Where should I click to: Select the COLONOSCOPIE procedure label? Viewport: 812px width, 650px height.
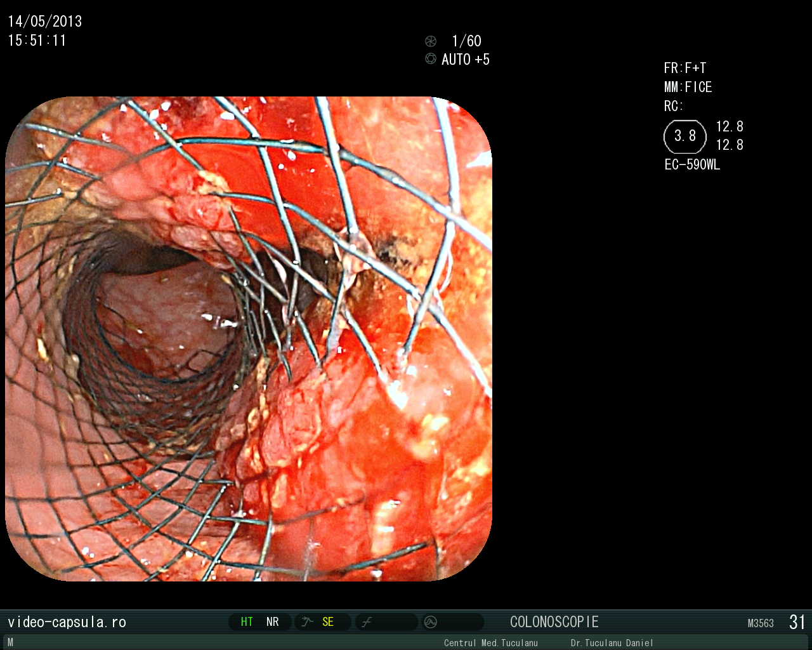click(x=554, y=622)
